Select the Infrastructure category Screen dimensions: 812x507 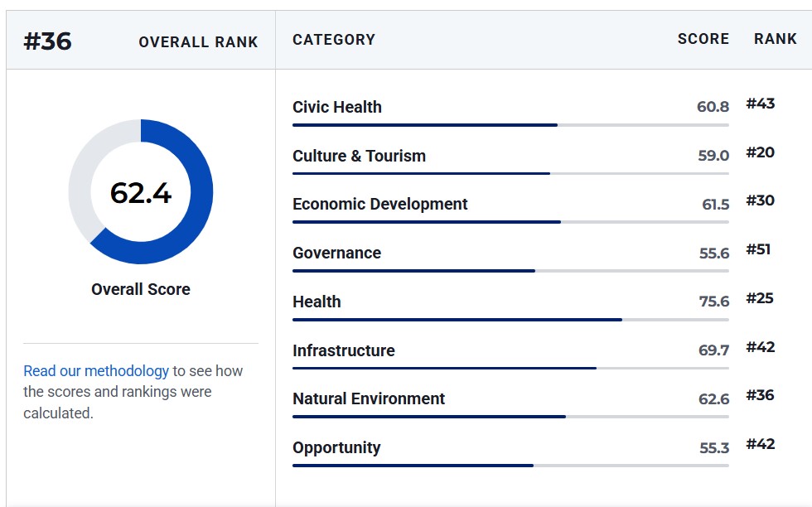[344, 350]
